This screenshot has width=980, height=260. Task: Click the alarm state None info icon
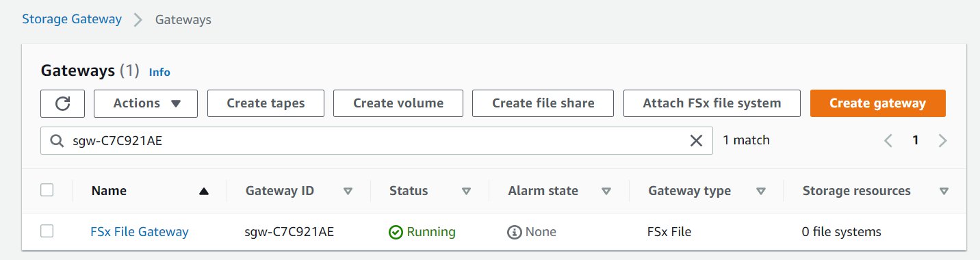[x=515, y=232]
